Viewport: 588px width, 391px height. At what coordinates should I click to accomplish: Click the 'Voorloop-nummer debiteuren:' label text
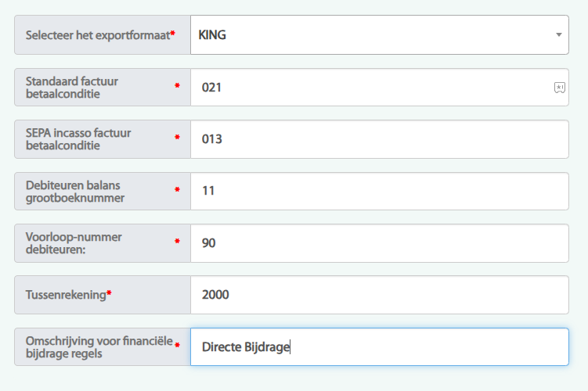click(74, 243)
